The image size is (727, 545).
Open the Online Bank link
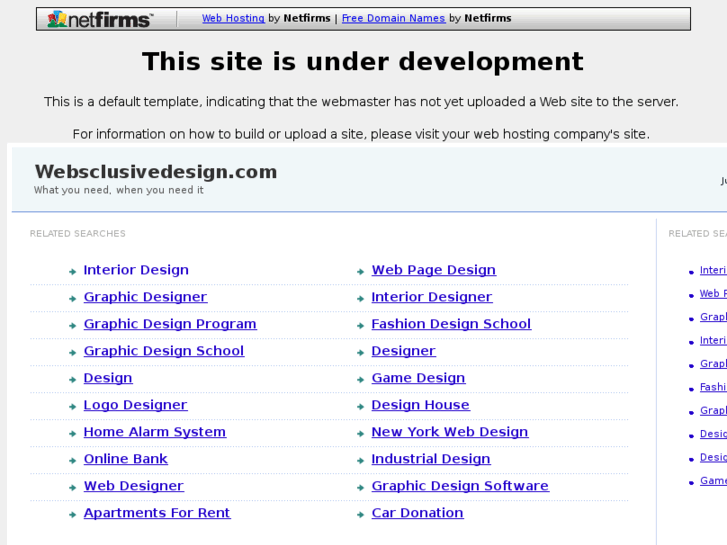point(125,459)
